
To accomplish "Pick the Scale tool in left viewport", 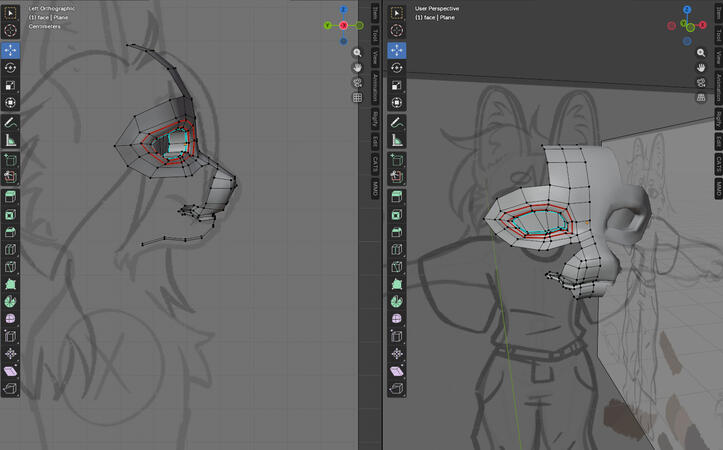I will (x=10, y=85).
